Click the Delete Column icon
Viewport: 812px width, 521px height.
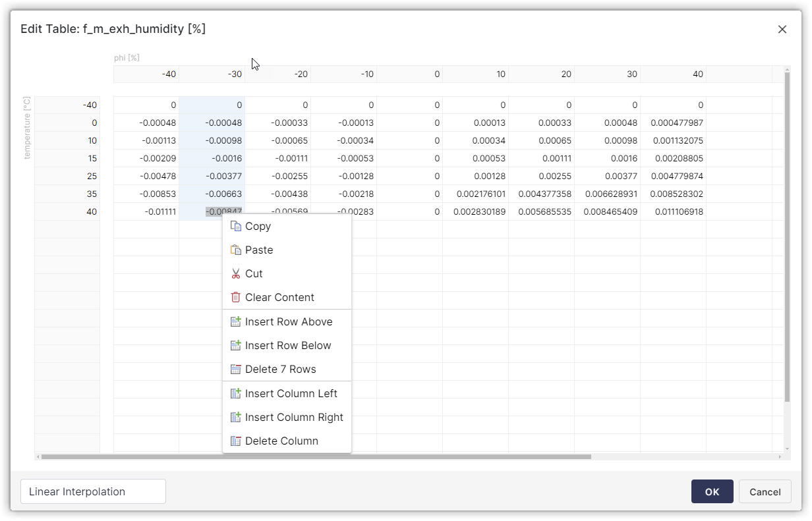pyautogui.click(x=236, y=441)
